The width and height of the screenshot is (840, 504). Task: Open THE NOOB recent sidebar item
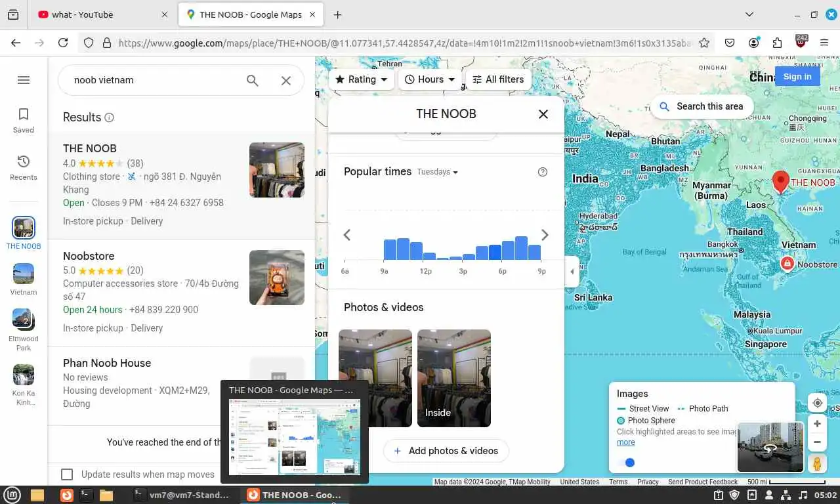pyautogui.click(x=24, y=234)
